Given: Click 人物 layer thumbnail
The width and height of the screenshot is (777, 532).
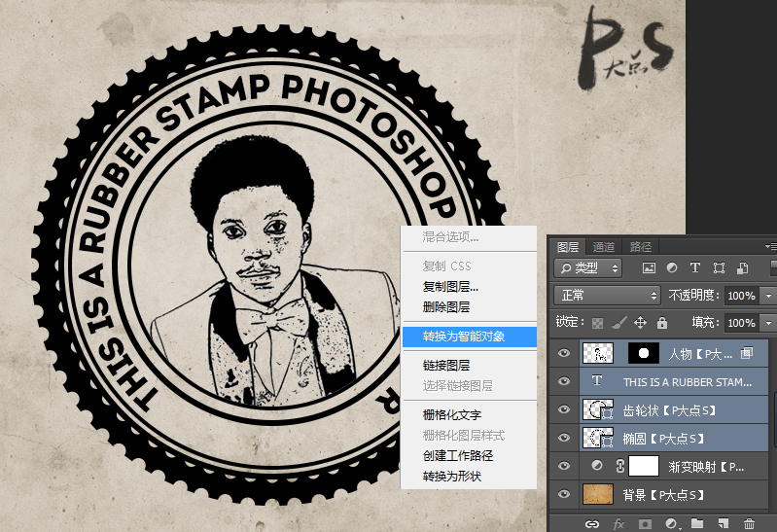Looking at the screenshot, I should click(598, 353).
